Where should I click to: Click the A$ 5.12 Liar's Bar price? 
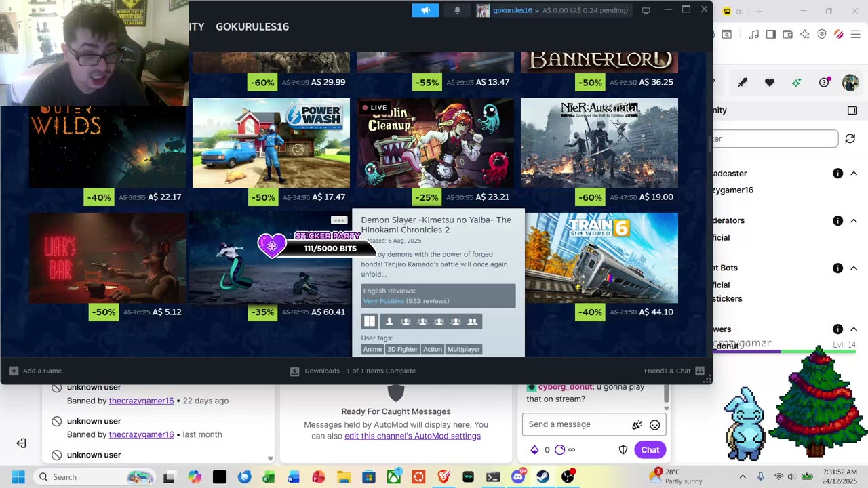167,312
